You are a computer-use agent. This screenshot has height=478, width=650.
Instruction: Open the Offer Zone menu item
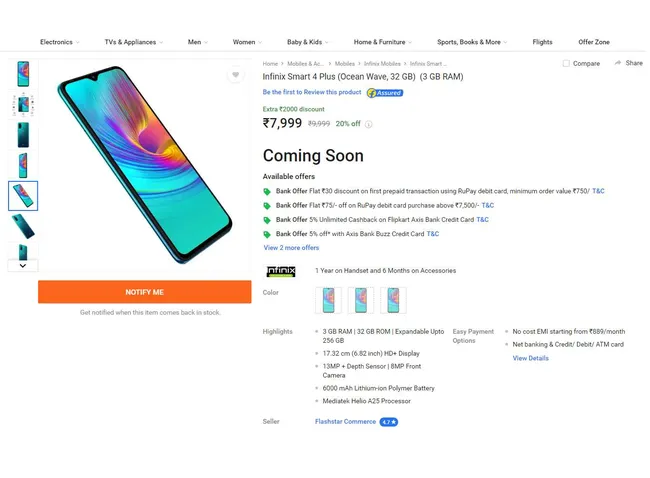click(594, 42)
